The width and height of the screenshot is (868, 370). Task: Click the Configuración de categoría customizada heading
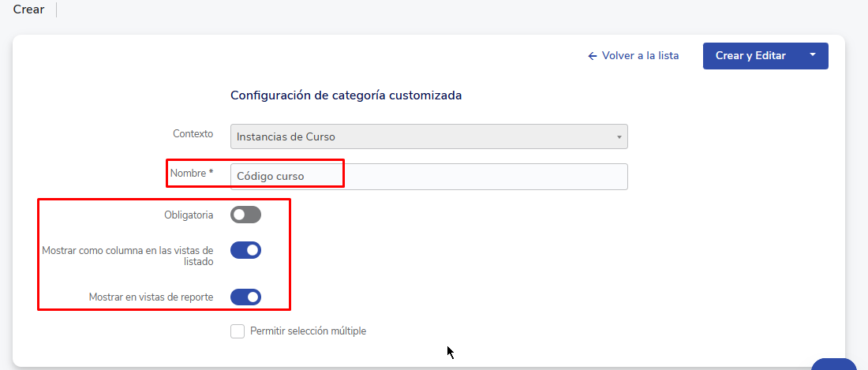click(346, 95)
